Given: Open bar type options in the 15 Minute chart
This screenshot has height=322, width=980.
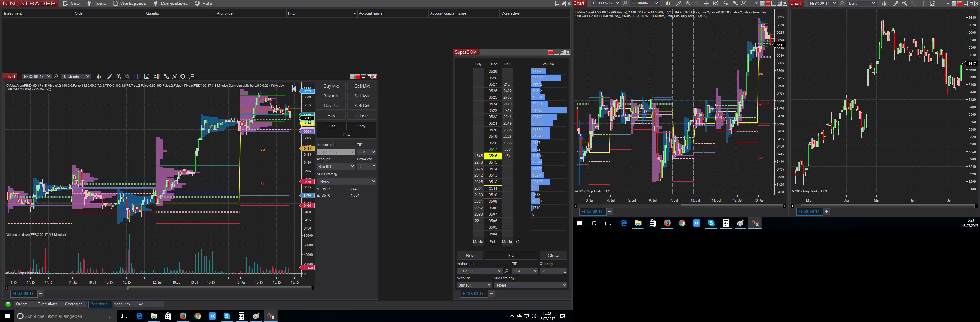Looking at the screenshot, I should (x=98, y=76).
